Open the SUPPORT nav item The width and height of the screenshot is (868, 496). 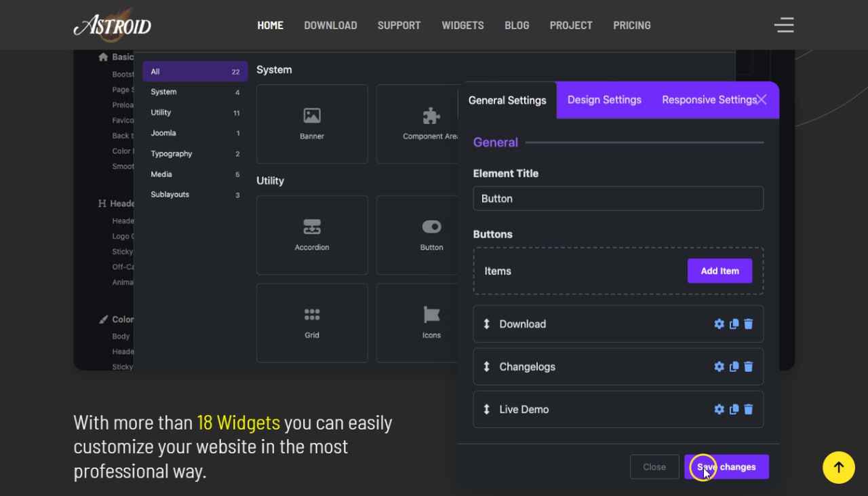[399, 25]
